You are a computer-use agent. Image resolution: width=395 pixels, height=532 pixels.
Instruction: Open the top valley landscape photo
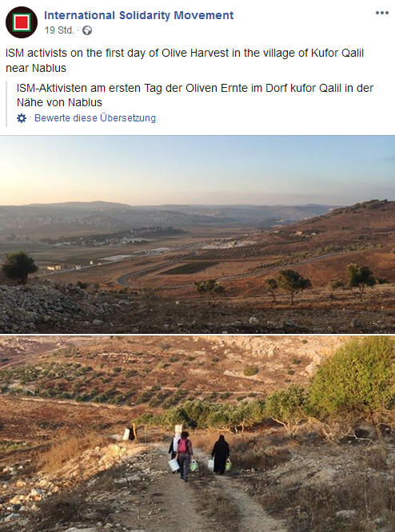[x=197, y=234]
